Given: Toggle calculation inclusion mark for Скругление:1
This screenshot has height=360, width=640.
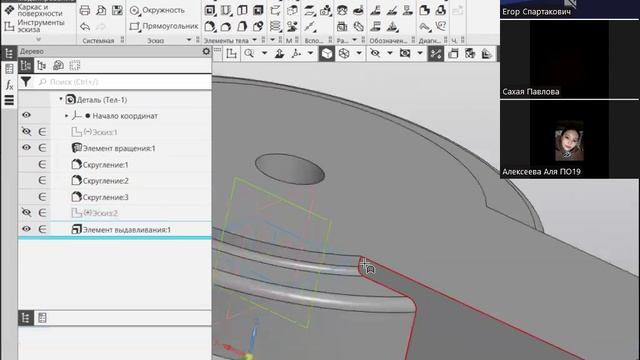Looking at the screenshot, I should pyautogui.click(x=42, y=164).
